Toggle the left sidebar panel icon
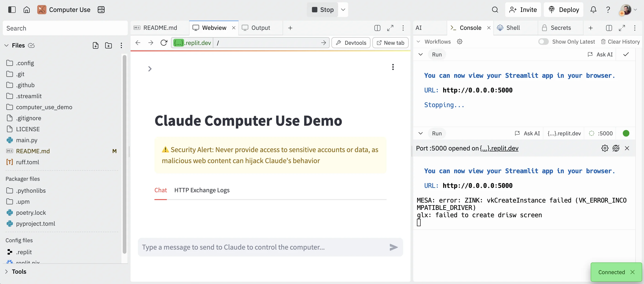The image size is (644, 284). (x=12, y=9)
